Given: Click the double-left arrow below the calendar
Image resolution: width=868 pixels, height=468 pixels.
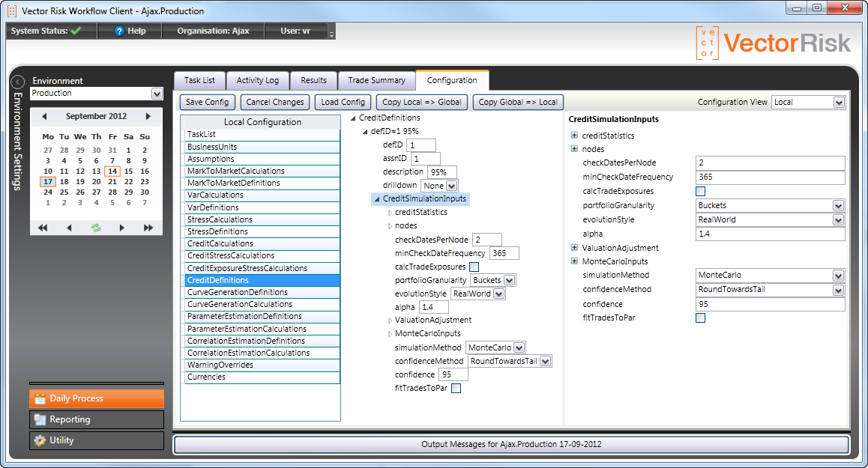Looking at the screenshot, I should click(43, 228).
